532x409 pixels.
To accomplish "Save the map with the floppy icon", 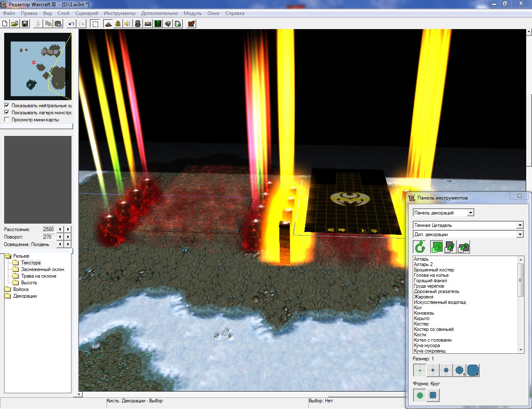I will pyautogui.click(x=25, y=24).
